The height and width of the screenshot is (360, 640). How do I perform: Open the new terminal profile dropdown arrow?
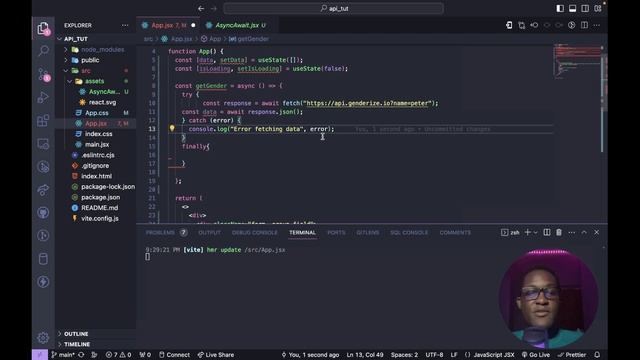point(536,232)
